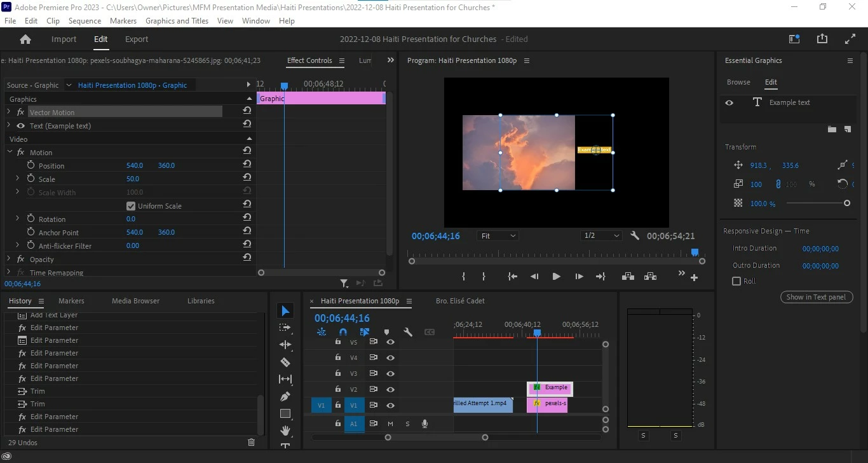Viewport: 868px width, 463px height.
Task: Uncheck the Uniform Scale checkbox
Action: pyautogui.click(x=131, y=206)
